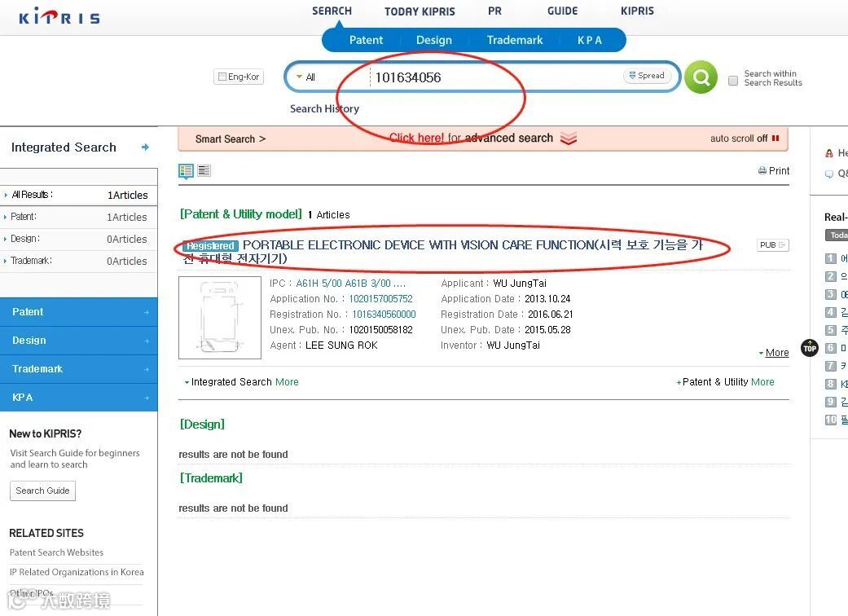Open the SEARCH top menu
The height and width of the screenshot is (616, 848).
(332, 11)
